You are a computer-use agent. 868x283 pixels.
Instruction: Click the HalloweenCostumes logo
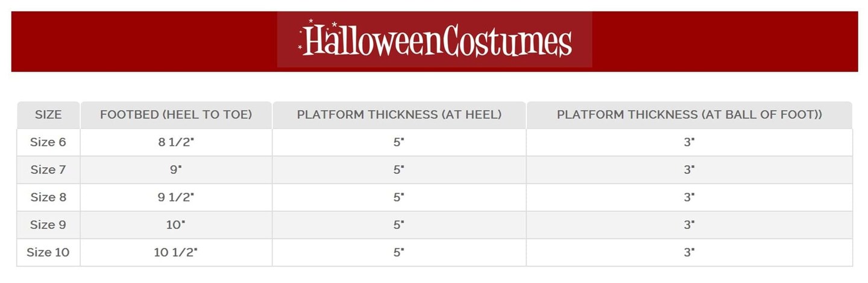point(435,40)
